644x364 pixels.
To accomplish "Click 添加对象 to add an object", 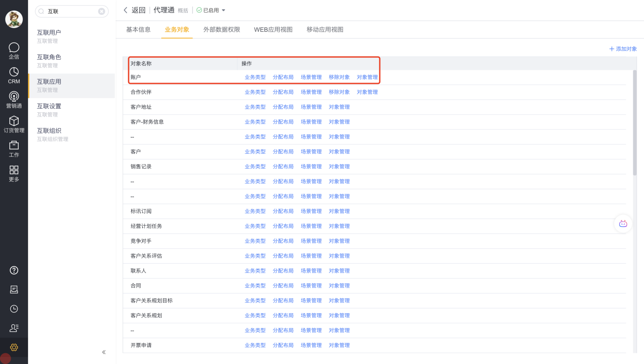I will point(623,49).
